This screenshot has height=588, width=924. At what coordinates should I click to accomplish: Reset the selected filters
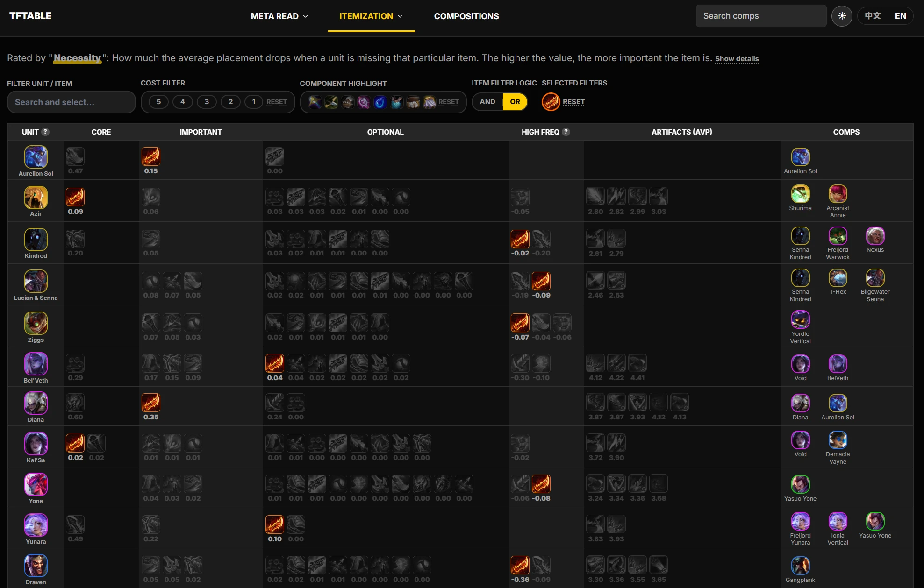tap(574, 102)
